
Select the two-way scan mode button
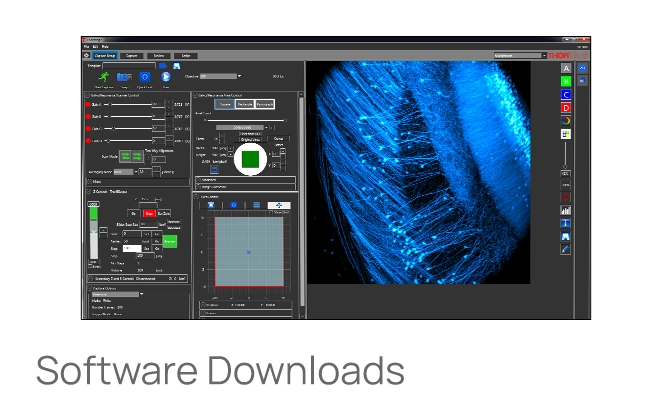pyautogui.click(x=125, y=156)
